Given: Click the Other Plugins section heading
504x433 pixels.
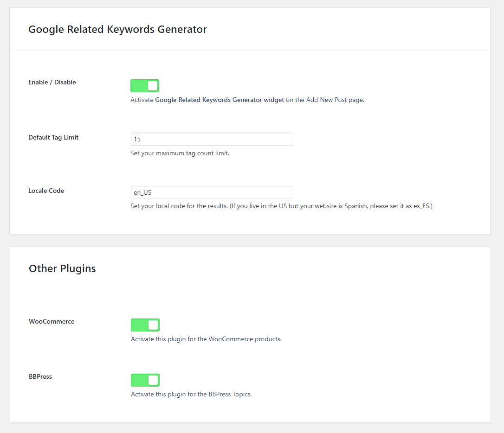Looking at the screenshot, I should (x=62, y=268).
